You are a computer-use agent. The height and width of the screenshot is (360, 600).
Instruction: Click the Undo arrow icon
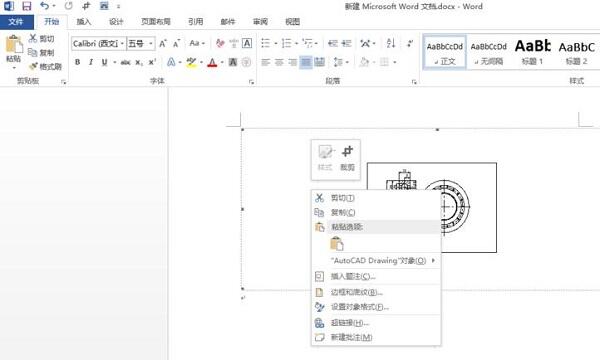(x=44, y=6)
